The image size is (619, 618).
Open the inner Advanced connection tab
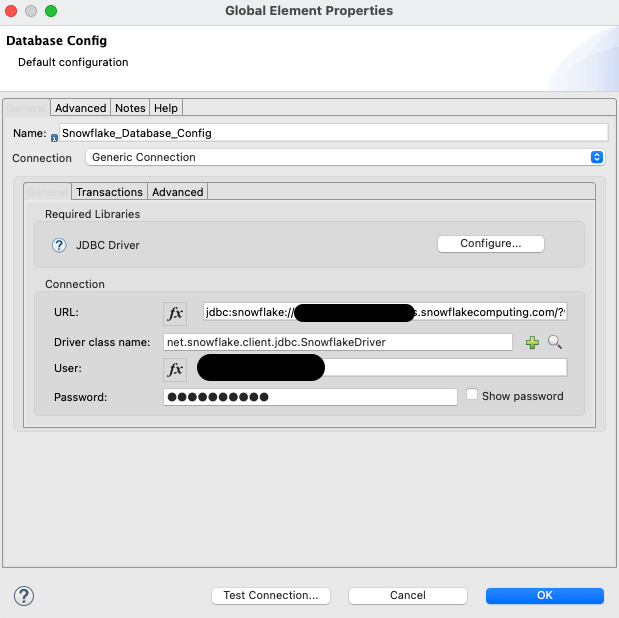177,192
